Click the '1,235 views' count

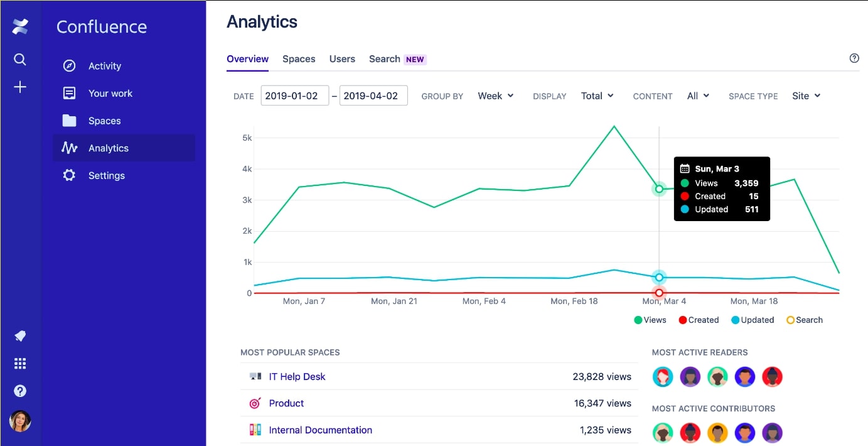pos(606,430)
